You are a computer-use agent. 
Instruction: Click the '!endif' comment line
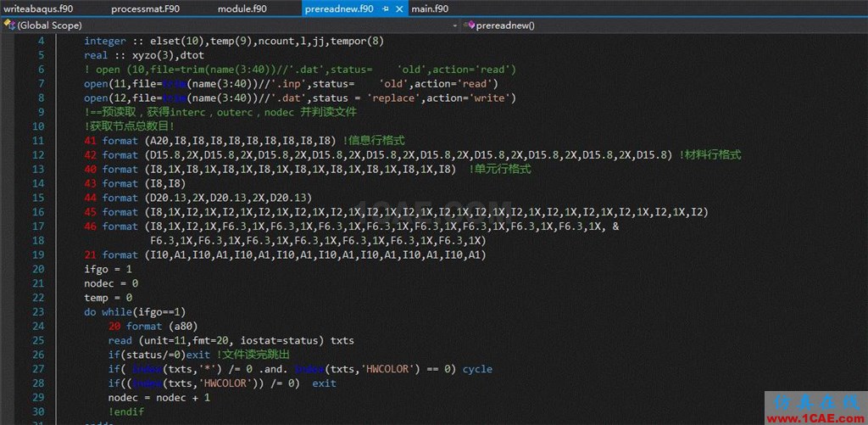(x=126, y=411)
